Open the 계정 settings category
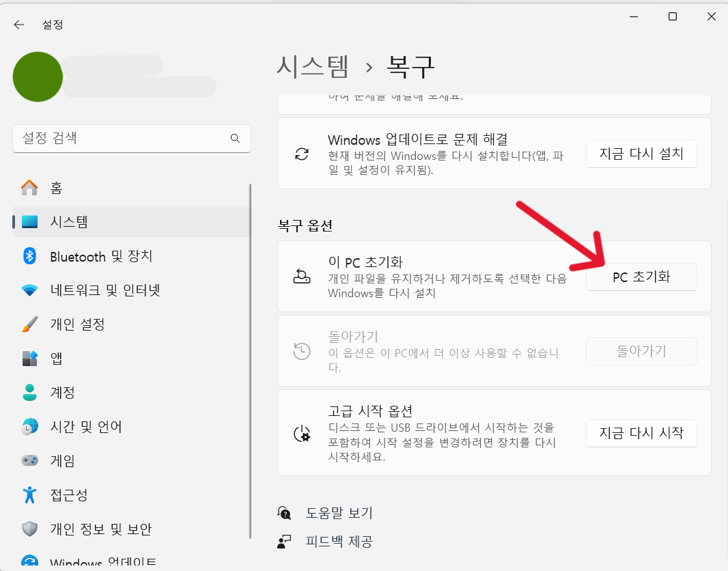 pyautogui.click(x=131, y=392)
